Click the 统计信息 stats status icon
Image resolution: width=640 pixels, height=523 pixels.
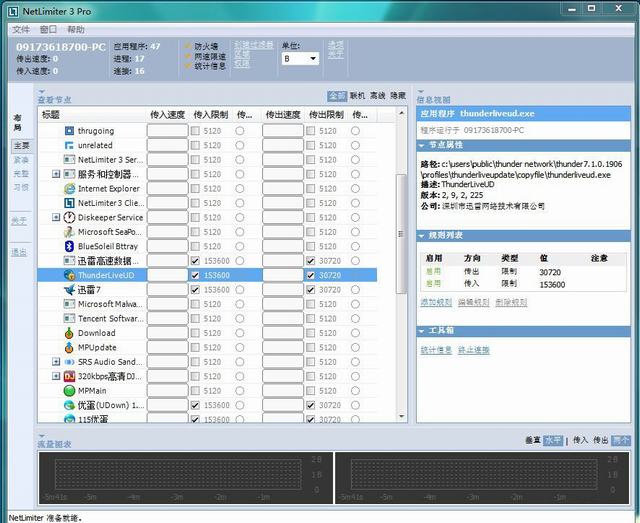188,66
